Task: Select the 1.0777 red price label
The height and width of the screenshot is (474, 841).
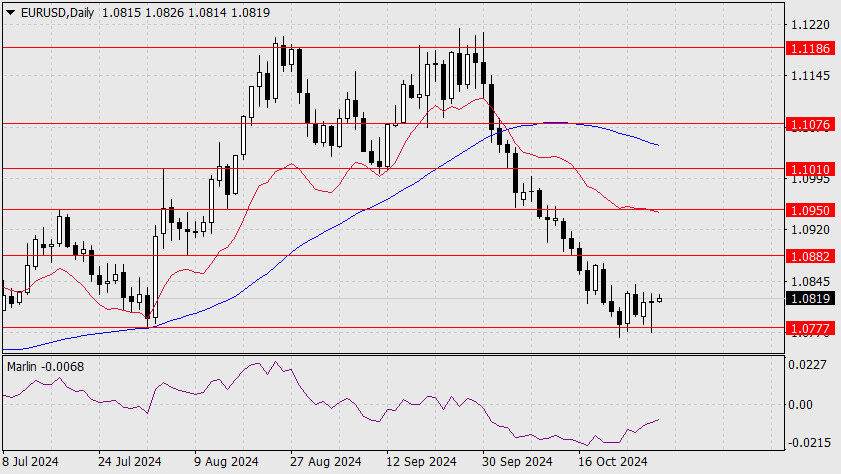Action: 810,328
